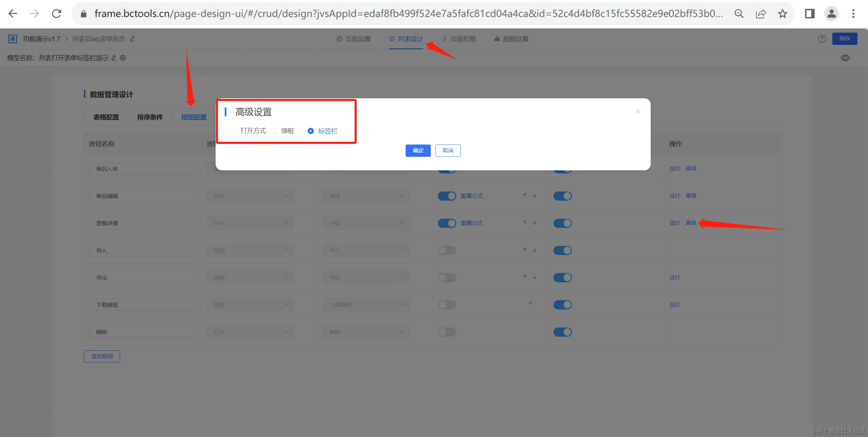The width and height of the screenshot is (868, 437).
Task: Reload the page with refresh icon
Action: pos(56,14)
